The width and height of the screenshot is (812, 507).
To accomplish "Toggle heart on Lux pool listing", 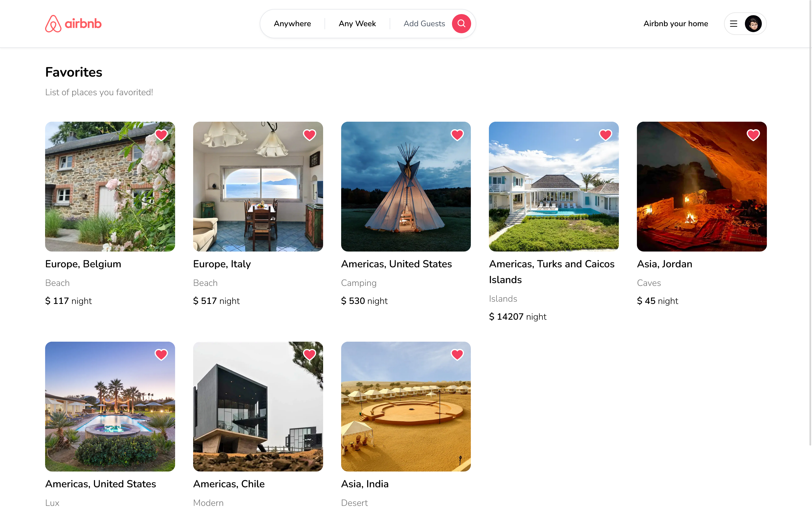I will tap(161, 354).
